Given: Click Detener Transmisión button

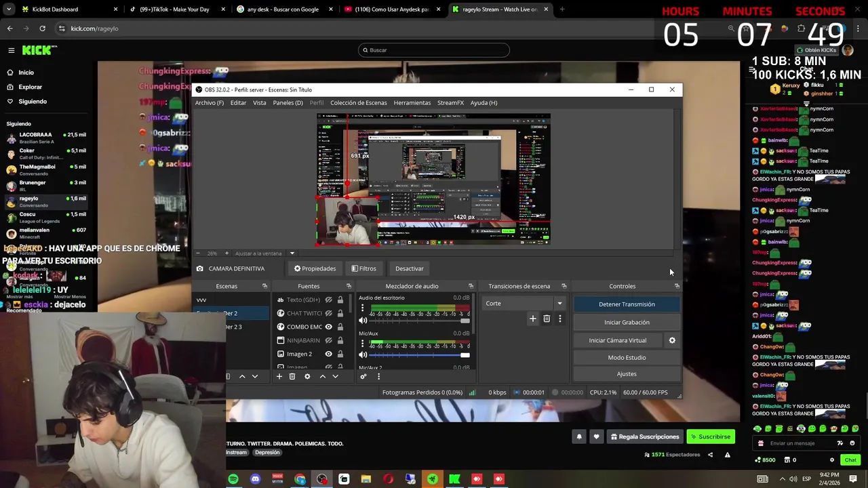Looking at the screenshot, I should point(627,304).
